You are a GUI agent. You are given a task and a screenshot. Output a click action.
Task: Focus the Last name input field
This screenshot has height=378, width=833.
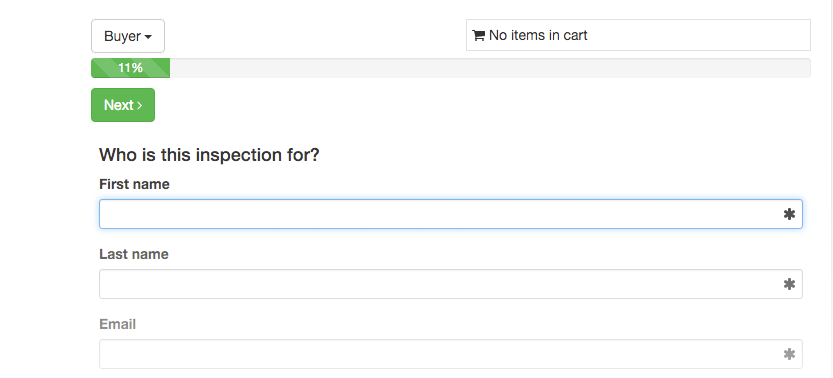(450, 284)
